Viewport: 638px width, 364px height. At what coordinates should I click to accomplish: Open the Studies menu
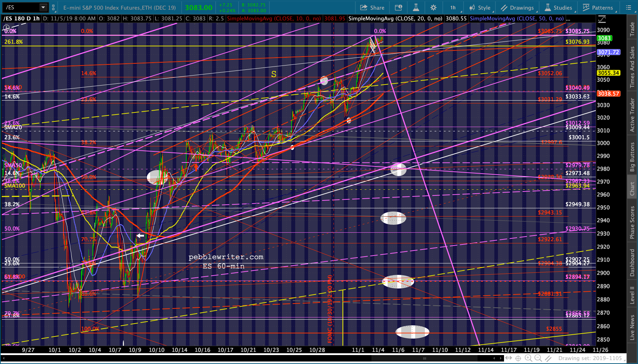(x=558, y=8)
